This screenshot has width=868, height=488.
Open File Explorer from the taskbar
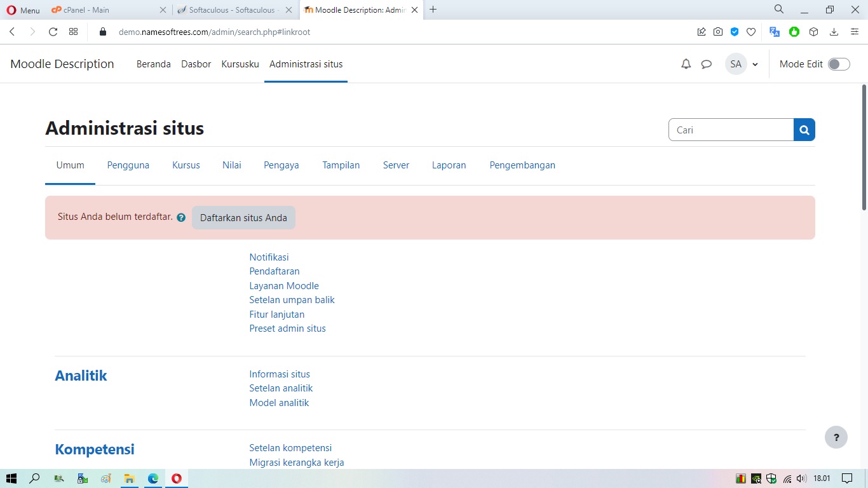pyautogui.click(x=130, y=478)
